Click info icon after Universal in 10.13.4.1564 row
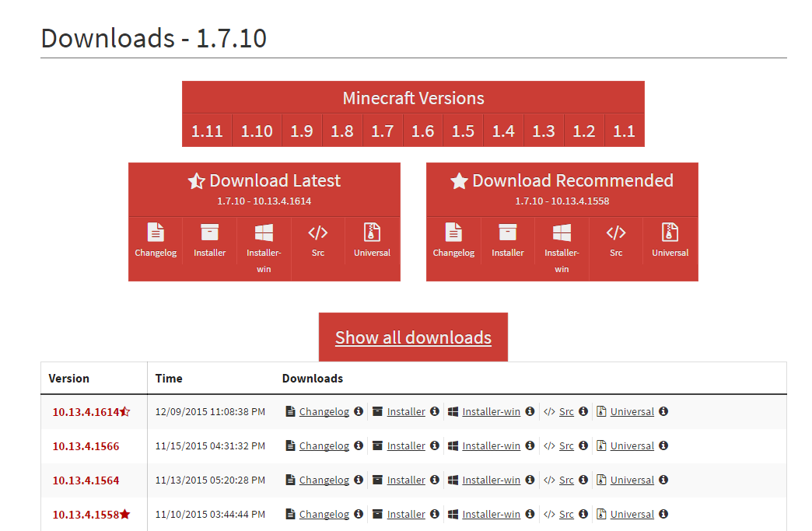This screenshot has width=812, height=531. (663, 480)
